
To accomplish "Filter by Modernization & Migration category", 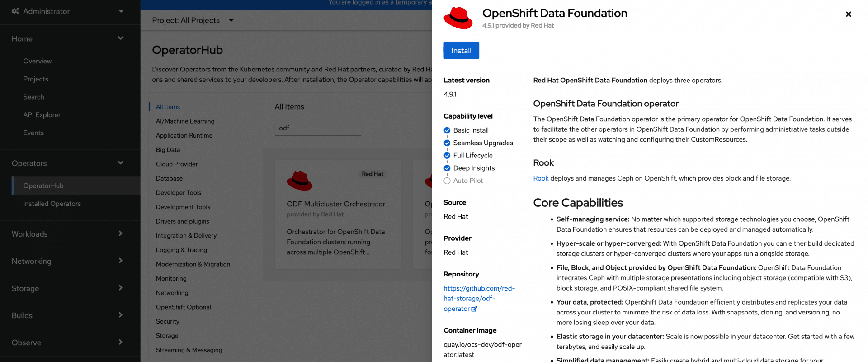I will (193, 264).
